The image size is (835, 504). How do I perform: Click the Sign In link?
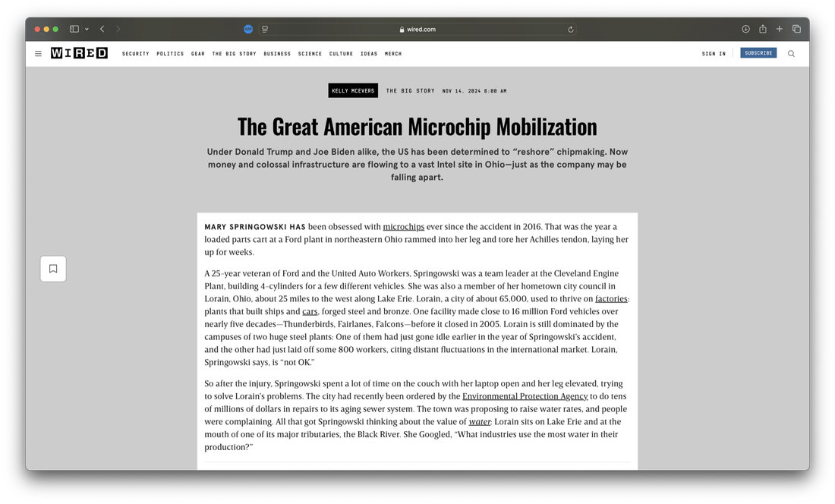[x=714, y=54]
